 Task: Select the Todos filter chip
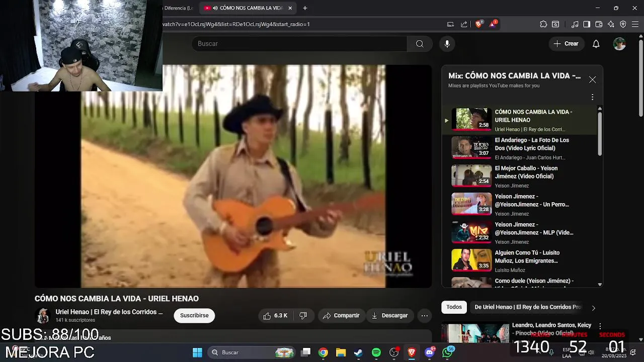pos(454,307)
